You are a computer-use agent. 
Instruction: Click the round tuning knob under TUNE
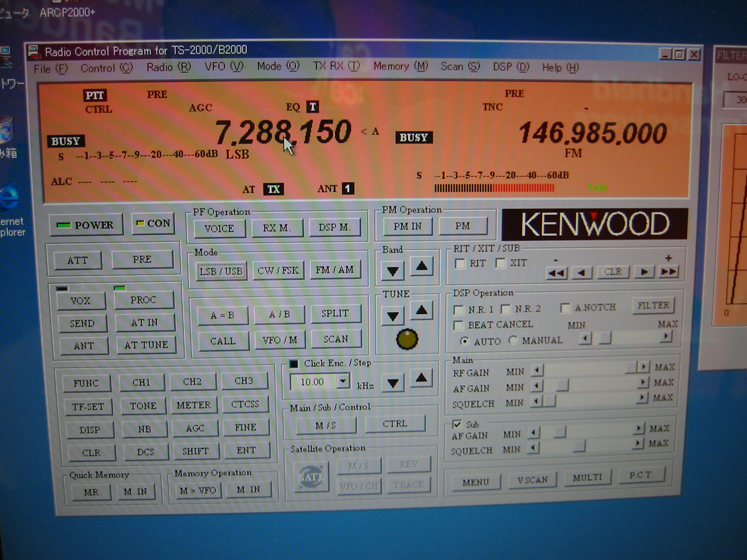[x=407, y=339]
